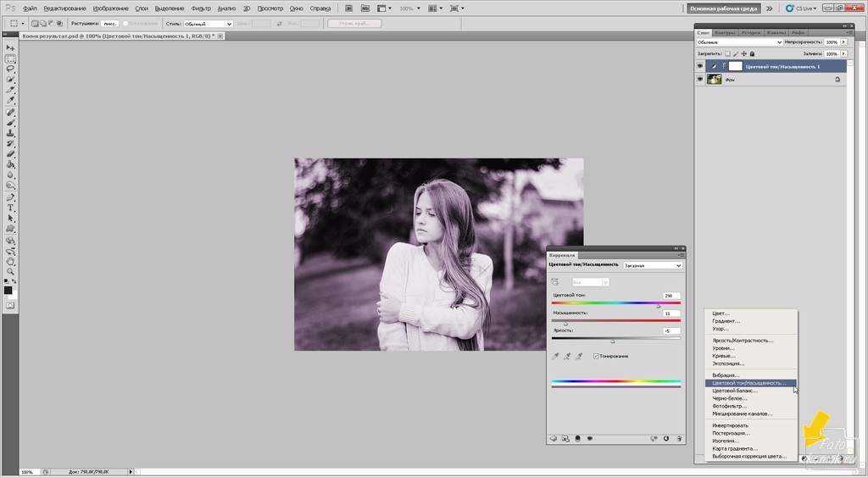Choose Кривые... from the adjustment menu
The image size is (868, 477).
(724, 356)
